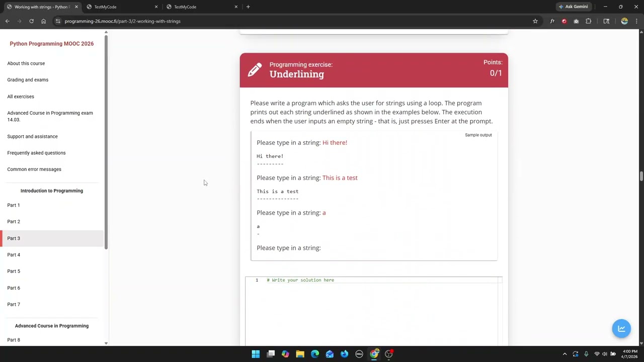The image size is (644, 362).
Task: Close the second TestMyCode tab
Action: (x=236, y=7)
